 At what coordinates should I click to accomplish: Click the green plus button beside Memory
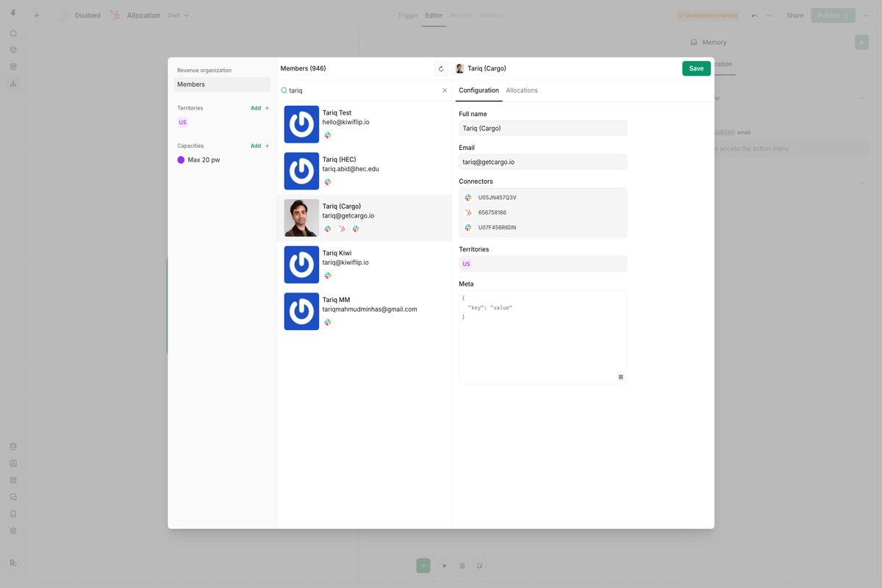click(861, 43)
